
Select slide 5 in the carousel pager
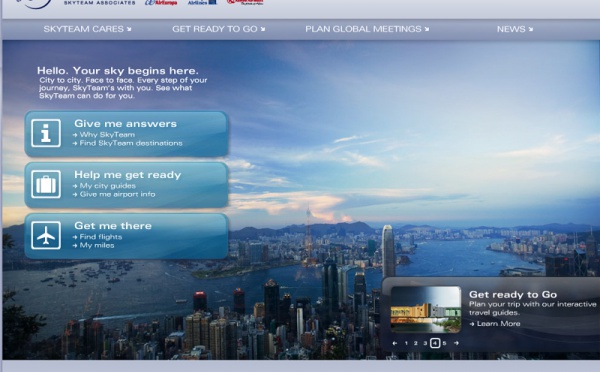point(444,343)
